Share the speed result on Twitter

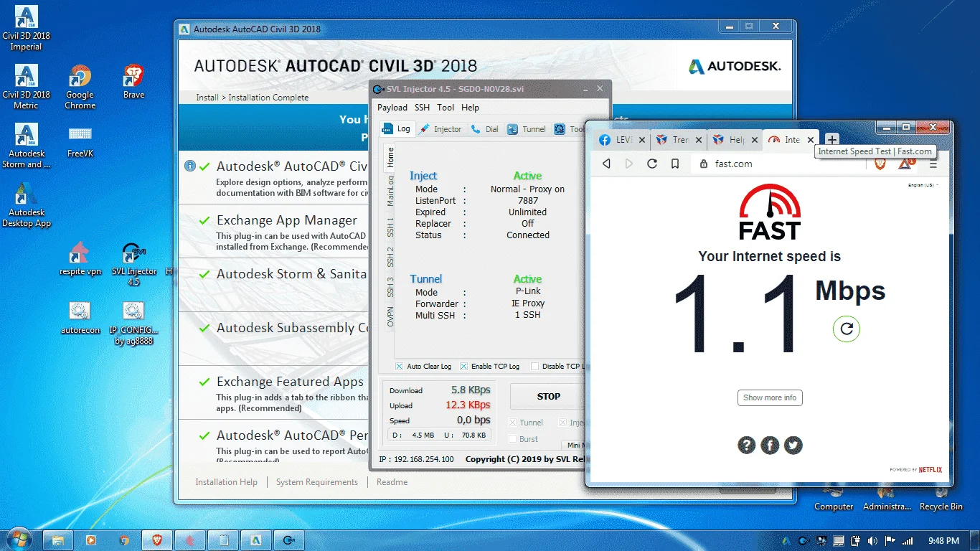[x=793, y=446]
